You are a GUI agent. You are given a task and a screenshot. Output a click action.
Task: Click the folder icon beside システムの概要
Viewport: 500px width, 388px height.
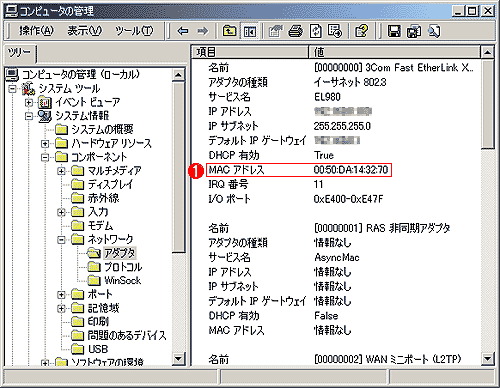(61, 129)
